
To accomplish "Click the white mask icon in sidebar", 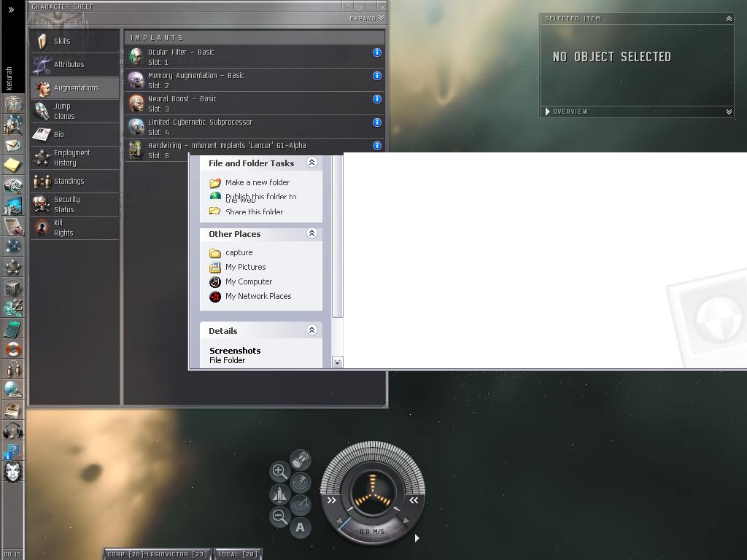I will [13, 472].
